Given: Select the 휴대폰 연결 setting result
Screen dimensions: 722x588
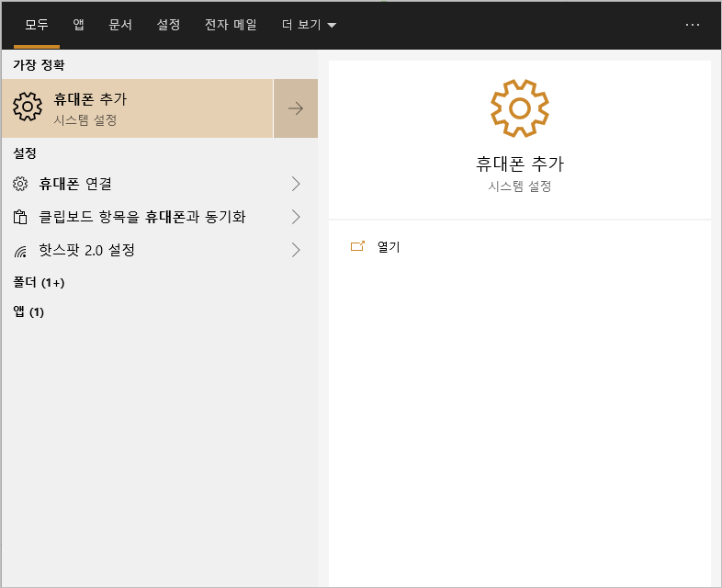Looking at the screenshot, I should 159,184.
